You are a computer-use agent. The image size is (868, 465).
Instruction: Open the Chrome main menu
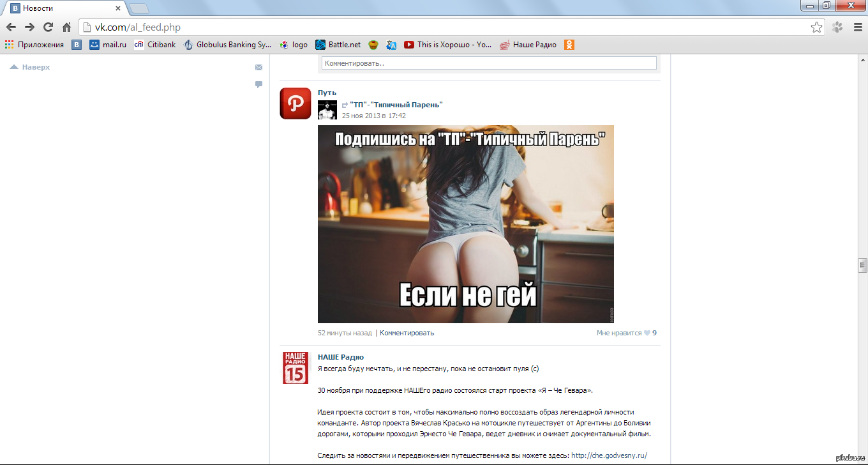858,27
